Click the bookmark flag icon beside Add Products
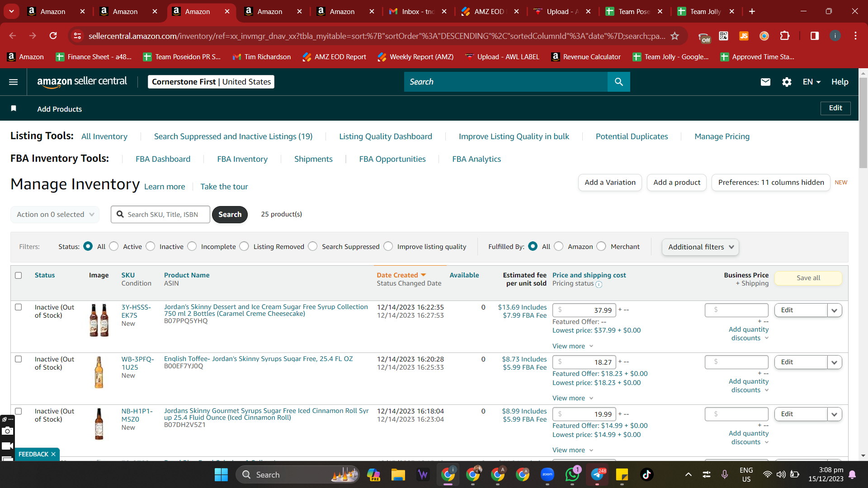The width and height of the screenshot is (868, 488). [14, 108]
